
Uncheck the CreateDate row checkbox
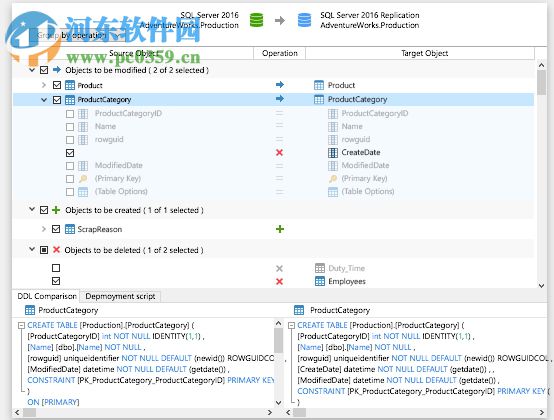pyautogui.click(x=70, y=153)
